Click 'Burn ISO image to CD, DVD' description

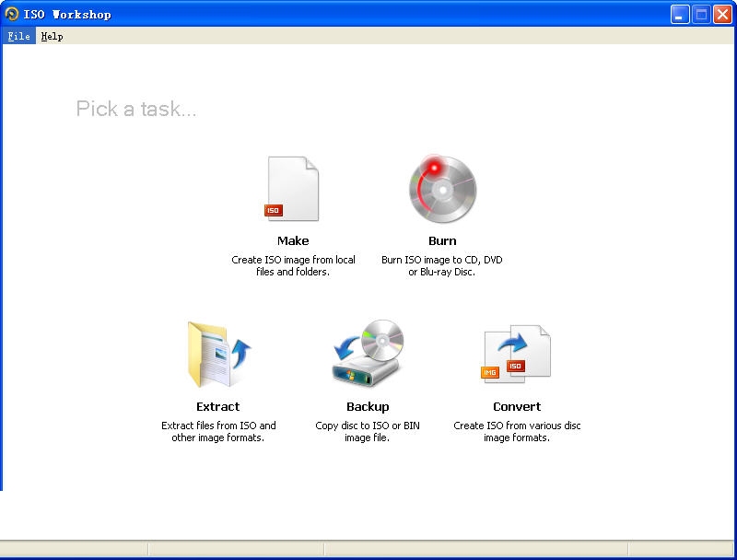[x=442, y=266]
